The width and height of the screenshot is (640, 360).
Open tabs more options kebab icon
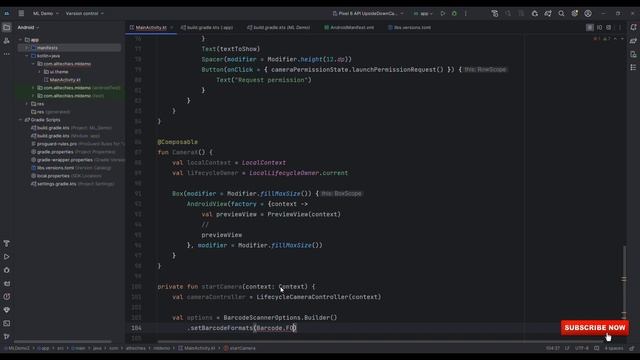[619, 27]
